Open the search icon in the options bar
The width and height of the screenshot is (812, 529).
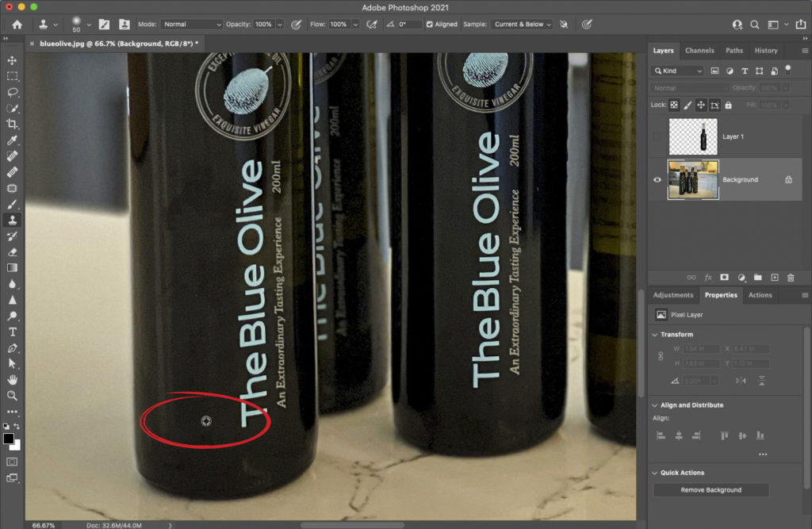755,25
